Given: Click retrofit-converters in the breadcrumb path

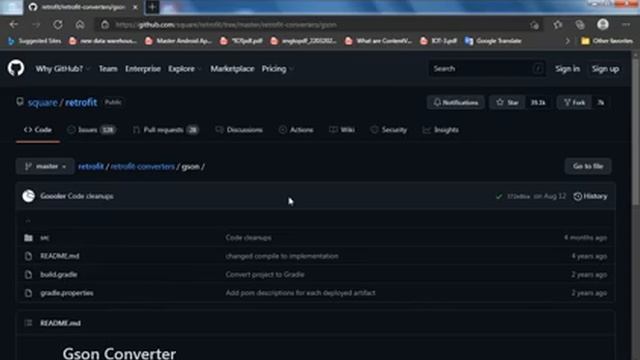Looking at the screenshot, I should 142,167.
